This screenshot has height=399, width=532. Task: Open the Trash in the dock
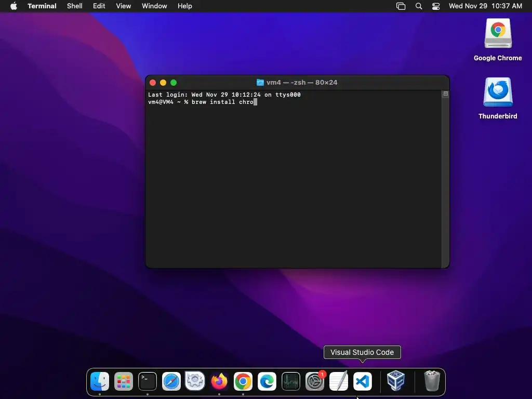pos(432,381)
